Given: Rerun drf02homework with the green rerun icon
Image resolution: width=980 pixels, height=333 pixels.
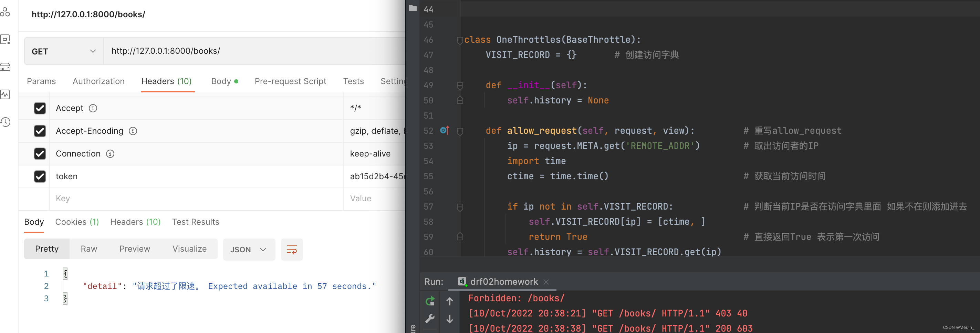Looking at the screenshot, I should tap(430, 301).
